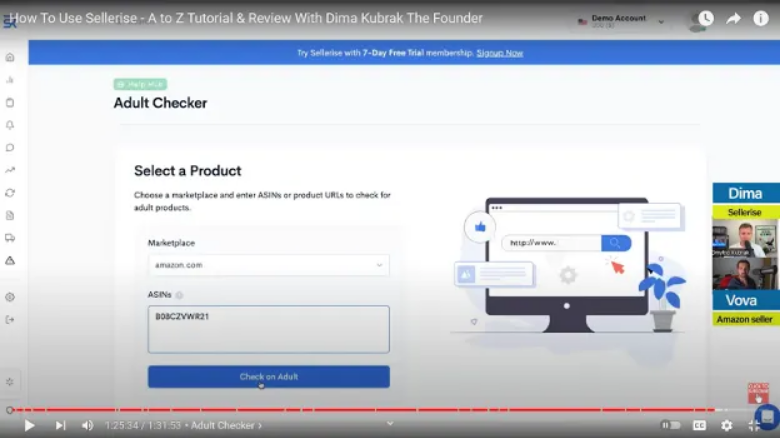The image size is (780, 438).
Task: Click the star icon at sidebar bottom
Action: click(10, 382)
